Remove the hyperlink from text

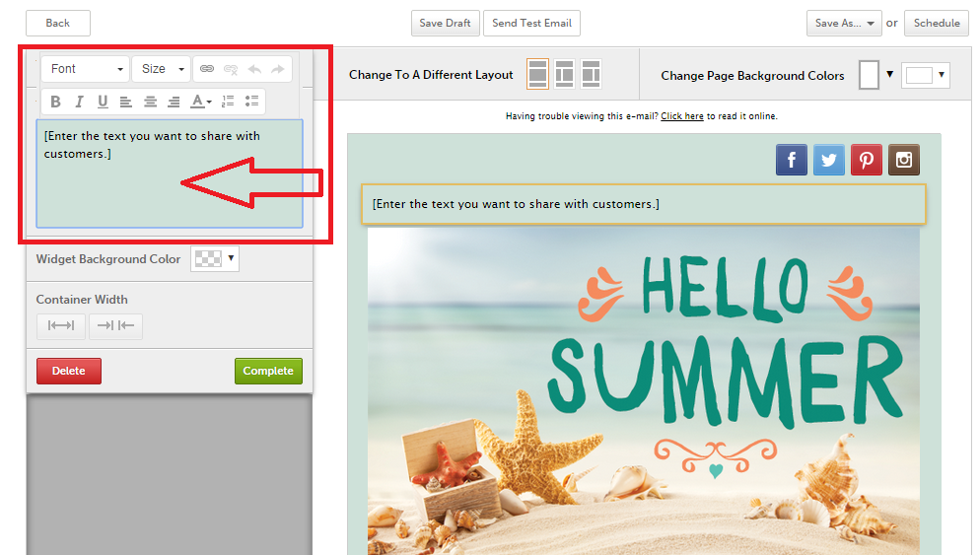(231, 69)
